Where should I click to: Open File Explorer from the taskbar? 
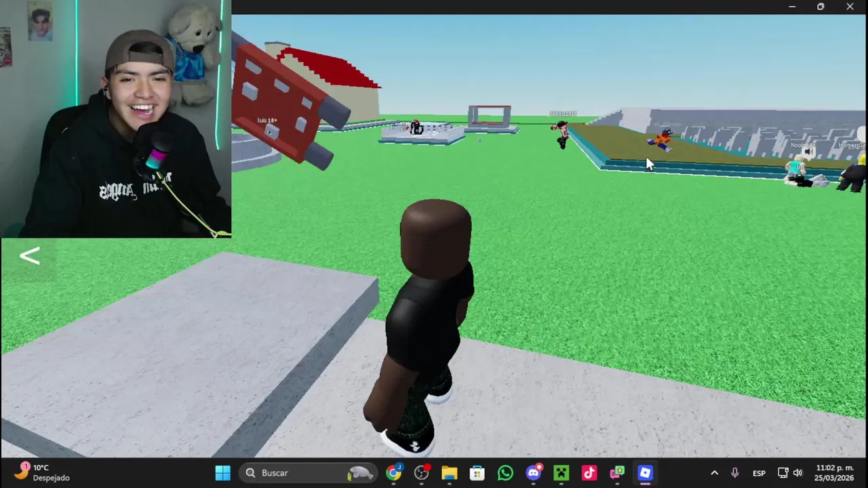[x=450, y=472]
